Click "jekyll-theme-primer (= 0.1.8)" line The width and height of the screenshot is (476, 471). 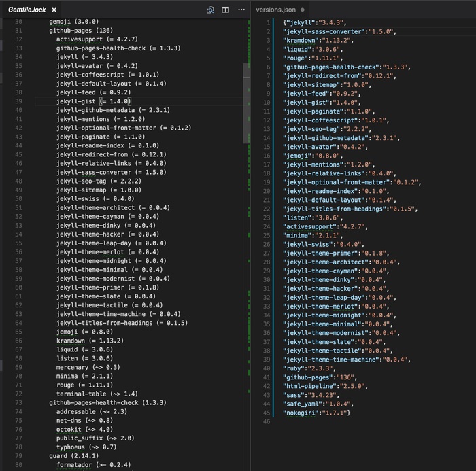tap(107, 287)
